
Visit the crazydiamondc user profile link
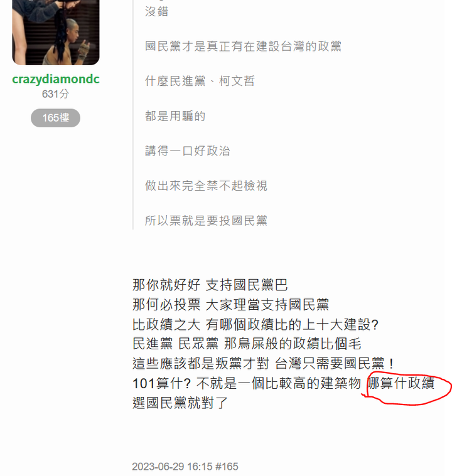coord(56,79)
